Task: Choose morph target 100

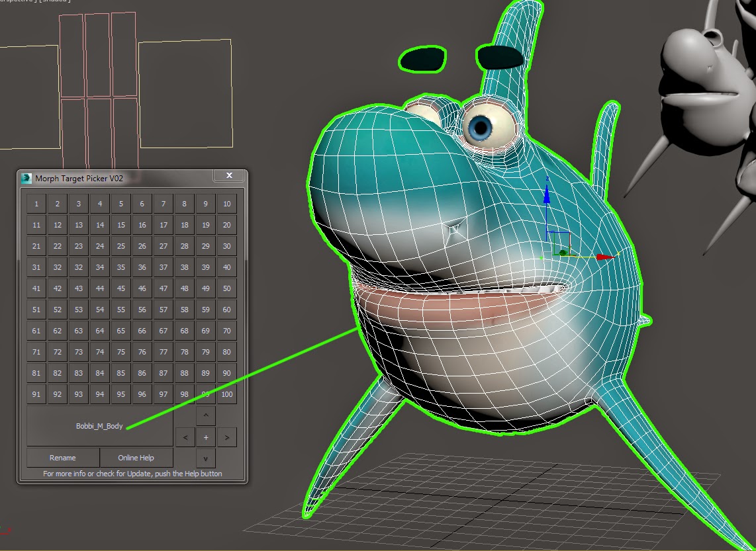Action: pos(226,394)
